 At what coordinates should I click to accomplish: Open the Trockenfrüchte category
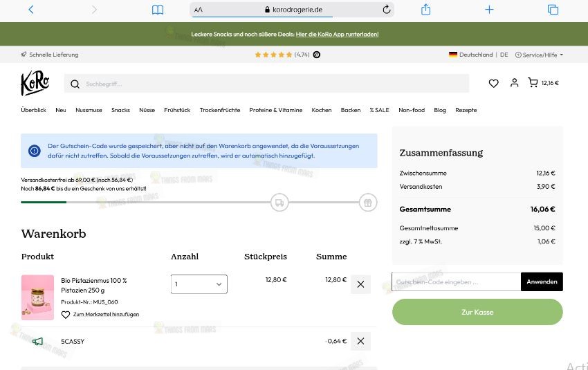tap(220, 110)
